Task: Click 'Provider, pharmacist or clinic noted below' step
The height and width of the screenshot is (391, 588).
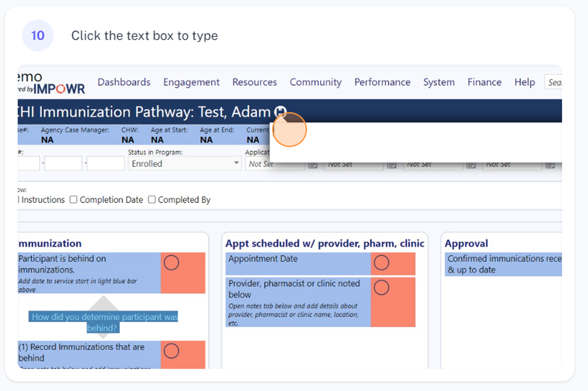Action: [298, 302]
